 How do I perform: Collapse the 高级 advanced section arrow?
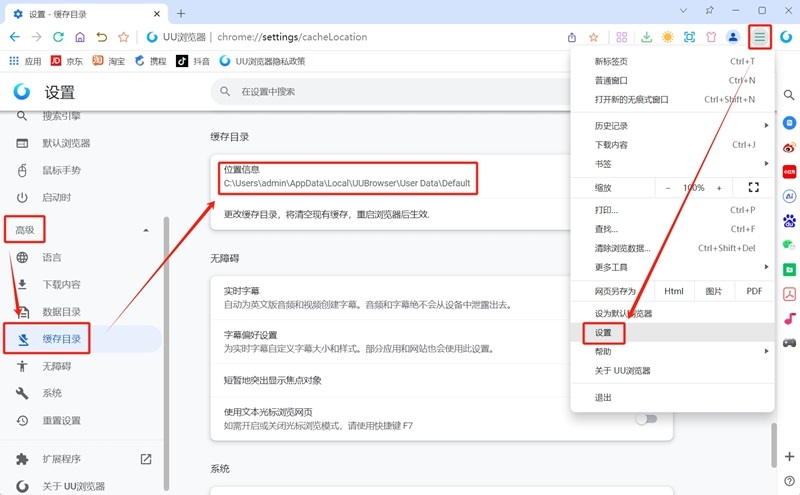(146, 230)
